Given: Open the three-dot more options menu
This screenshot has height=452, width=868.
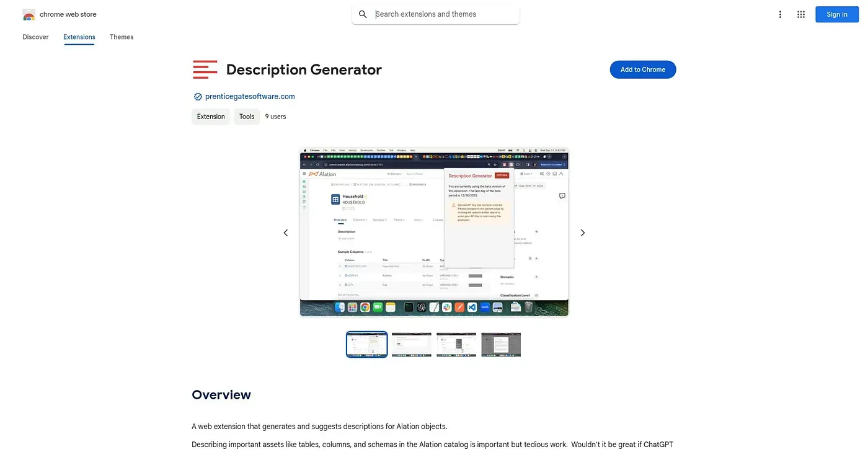Looking at the screenshot, I should [x=780, y=15].
